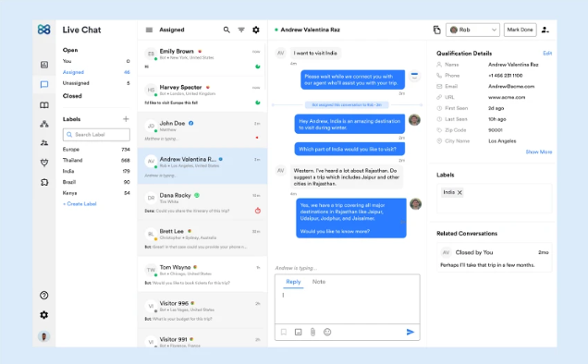Click the assign person icon next to Mark Done
The width and height of the screenshot is (588, 364).
pyautogui.click(x=545, y=30)
